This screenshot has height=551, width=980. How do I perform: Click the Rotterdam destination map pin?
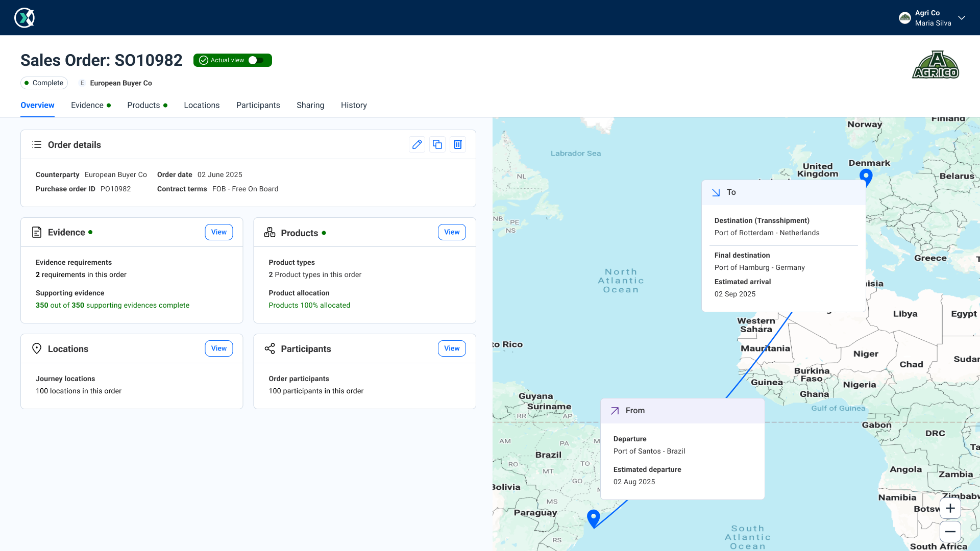click(866, 177)
